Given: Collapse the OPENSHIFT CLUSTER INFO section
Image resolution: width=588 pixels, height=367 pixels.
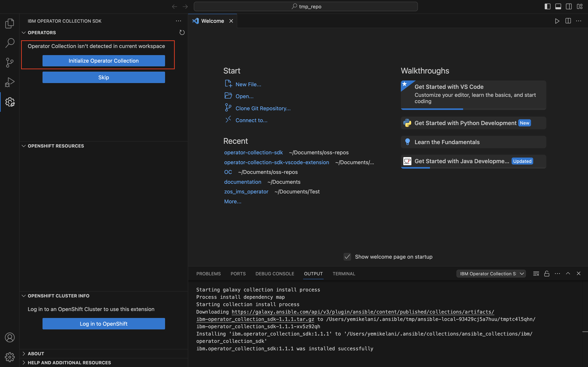Looking at the screenshot, I should tap(23, 296).
